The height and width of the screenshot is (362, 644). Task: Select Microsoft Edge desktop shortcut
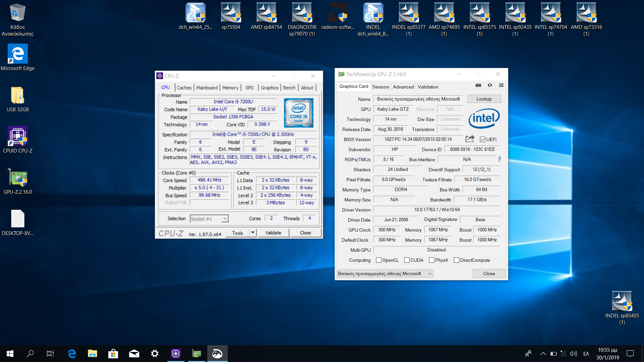tap(17, 58)
